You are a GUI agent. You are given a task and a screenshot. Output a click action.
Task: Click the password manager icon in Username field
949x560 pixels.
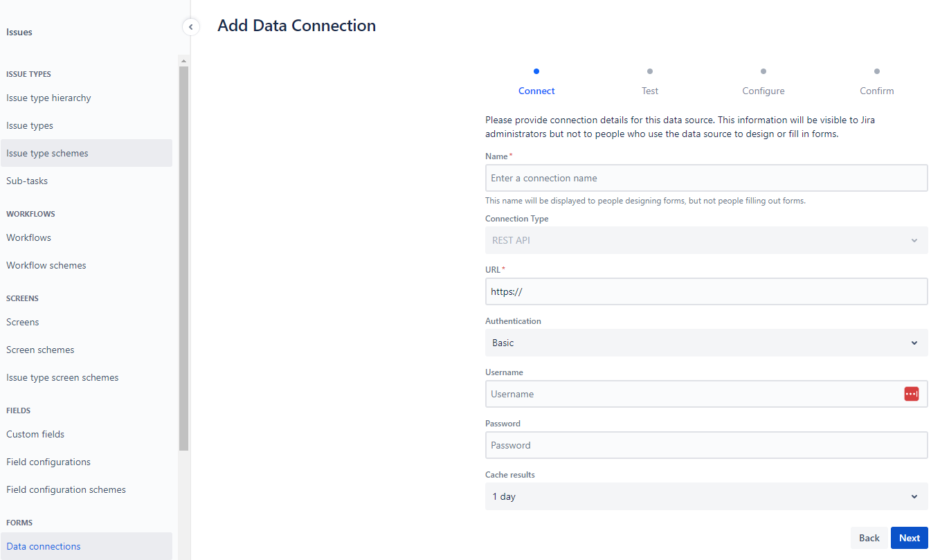pos(912,394)
